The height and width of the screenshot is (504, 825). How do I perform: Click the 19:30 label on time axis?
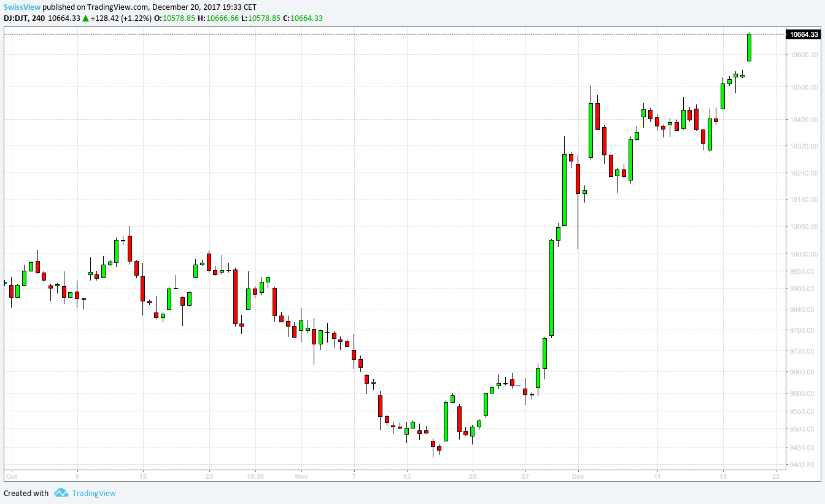255,476
